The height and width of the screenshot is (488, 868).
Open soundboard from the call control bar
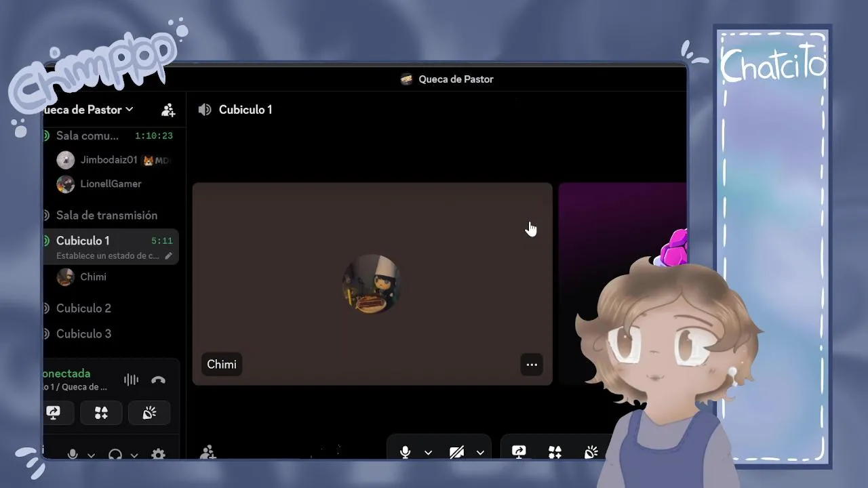[591, 451]
